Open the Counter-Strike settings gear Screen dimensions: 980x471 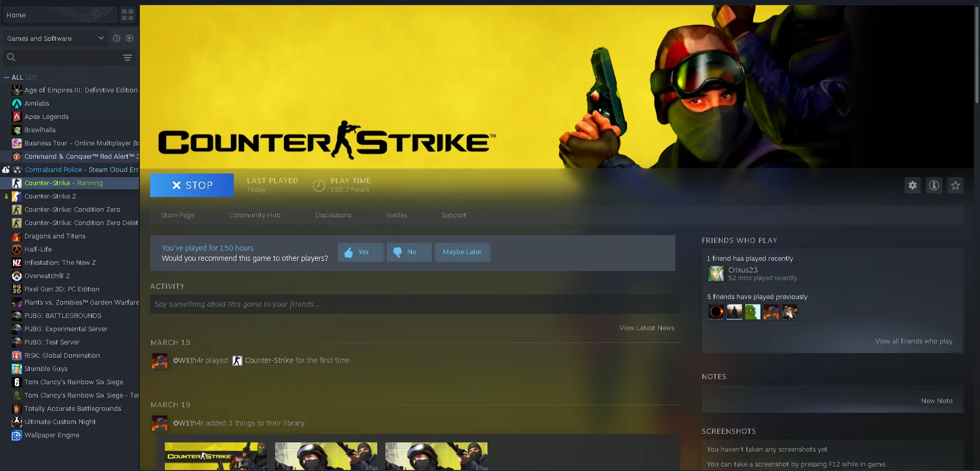pyautogui.click(x=912, y=185)
